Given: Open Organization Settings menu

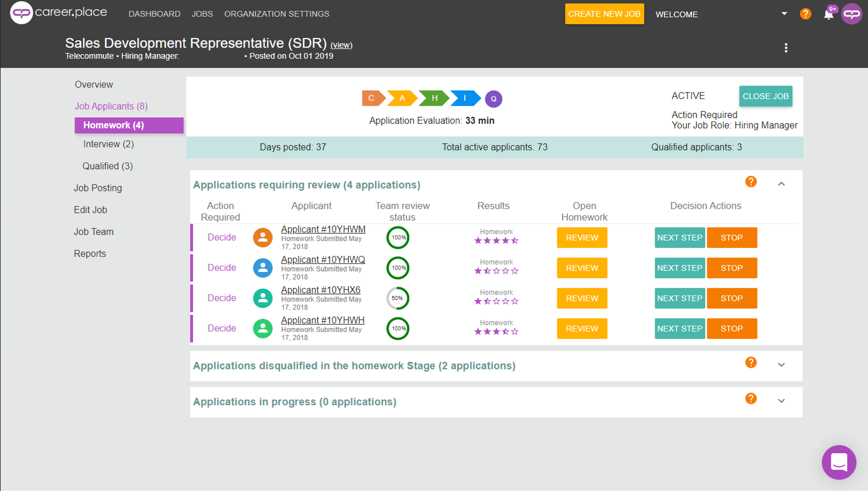Looking at the screenshot, I should [x=276, y=14].
